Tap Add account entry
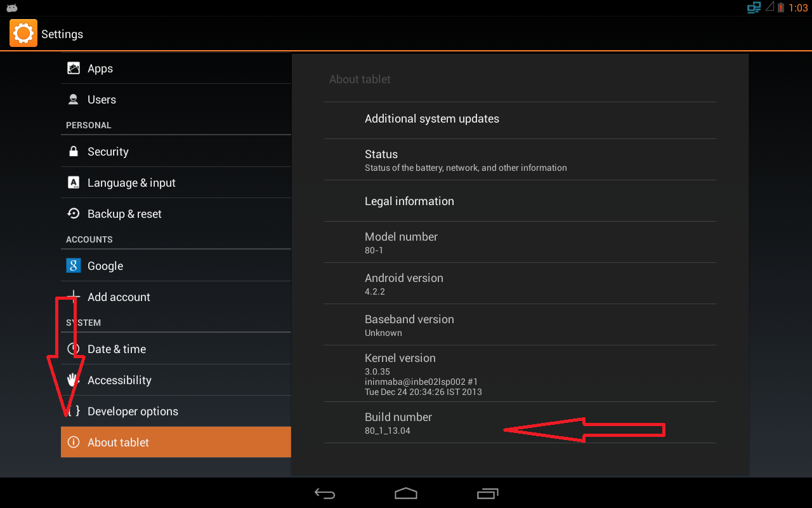The image size is (812, 508). coord(176,297)
